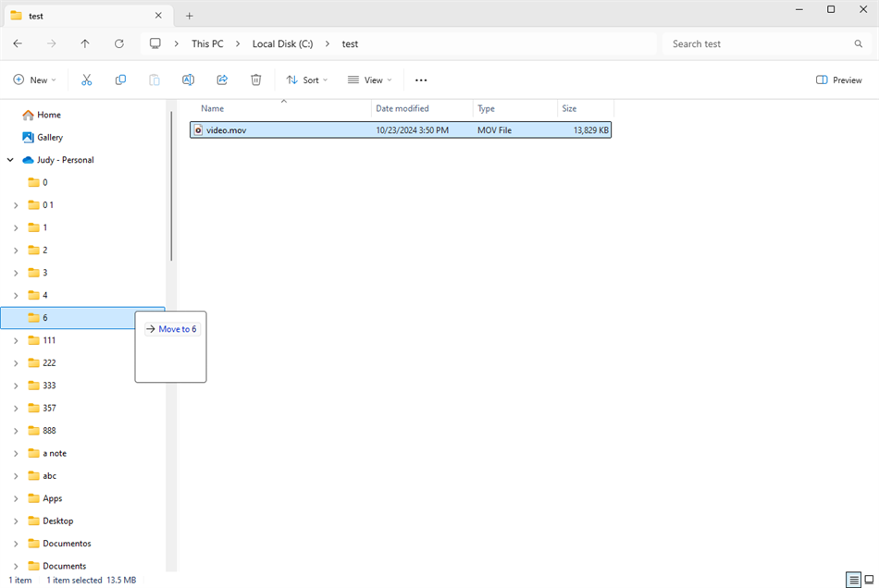Expand the 111 folder in tree

point(16,340)
